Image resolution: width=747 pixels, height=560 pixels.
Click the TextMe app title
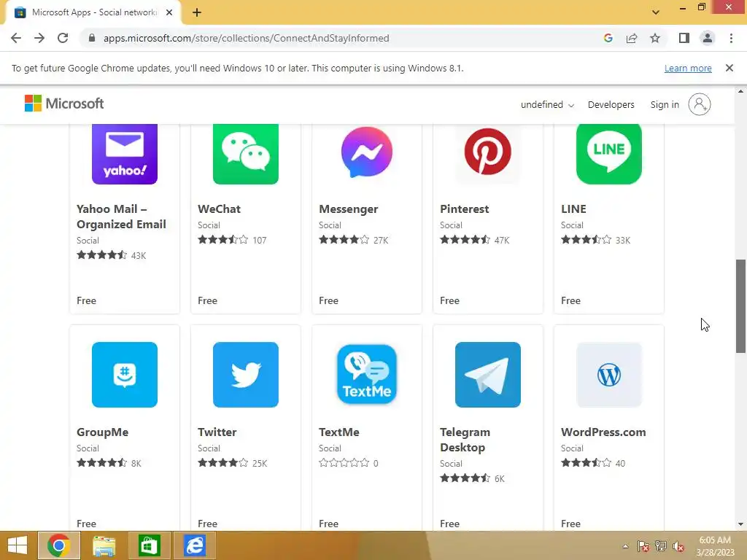point(339,432)
